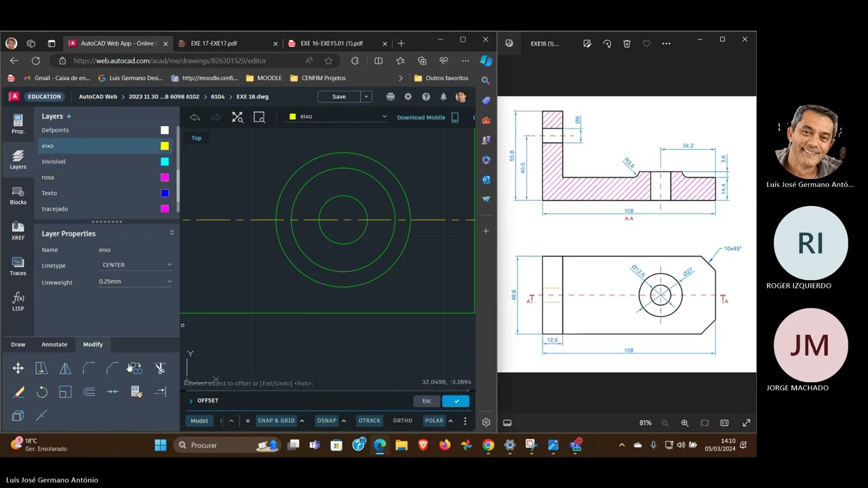
Task: Collapse the Layer Properties section
Action: pyautogui.click(x=172, y=233)
